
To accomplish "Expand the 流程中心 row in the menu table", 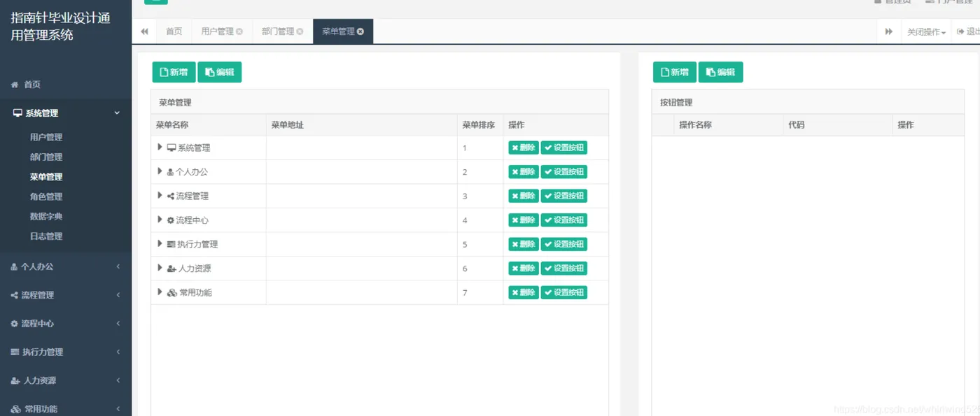I will (160, 220).
